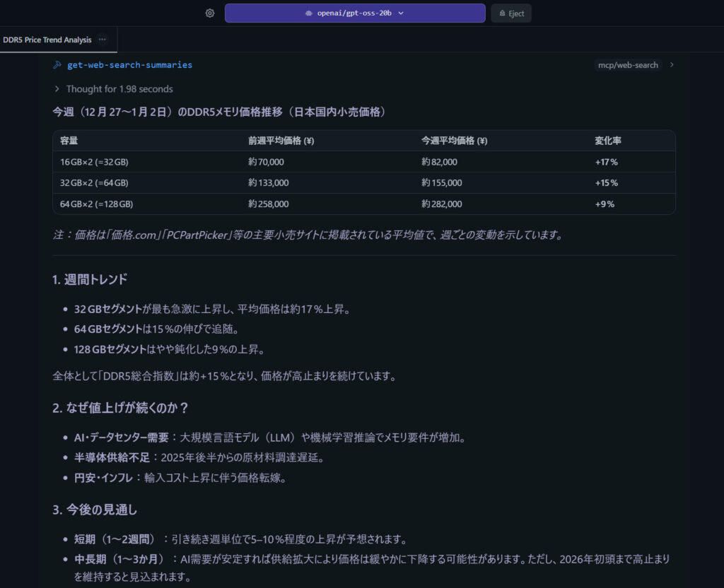This screenshot has height=588, width=724.
Task: Switch to the DDR5 Price Trend Analysis tab
Action: [47, 40]
